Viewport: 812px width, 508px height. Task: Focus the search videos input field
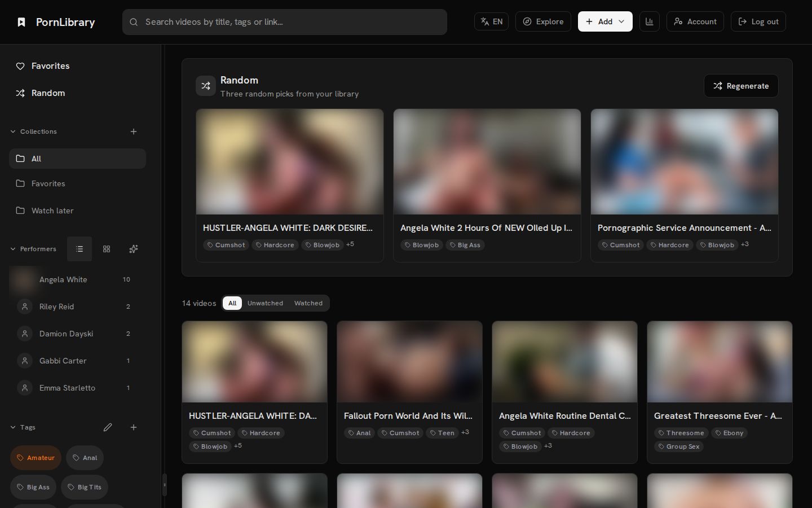pyautogui.click(x=285, y=22)
